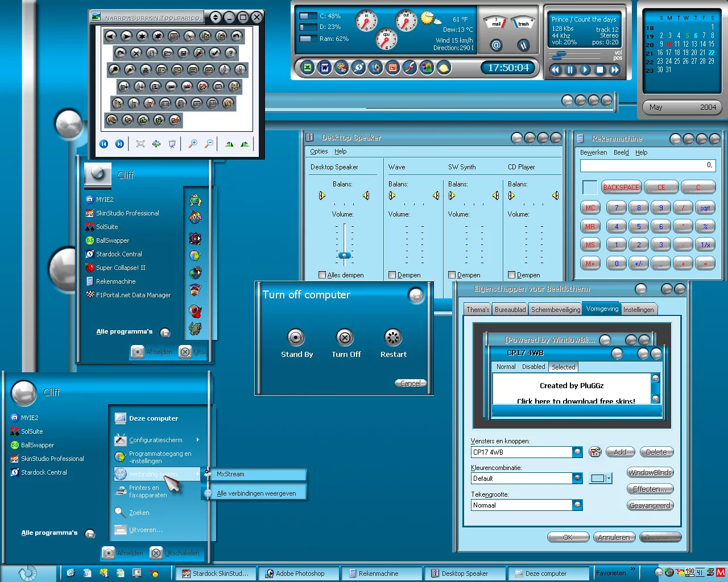The image size is (728, 582).
Task: Launch Word from the widget launcher bar
Action: (x=324, y=68)
